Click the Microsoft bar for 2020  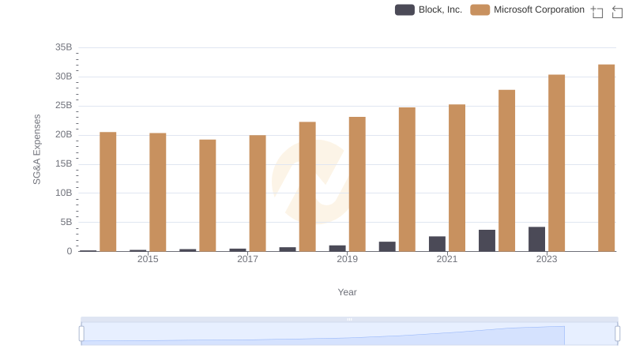[407, 179]
